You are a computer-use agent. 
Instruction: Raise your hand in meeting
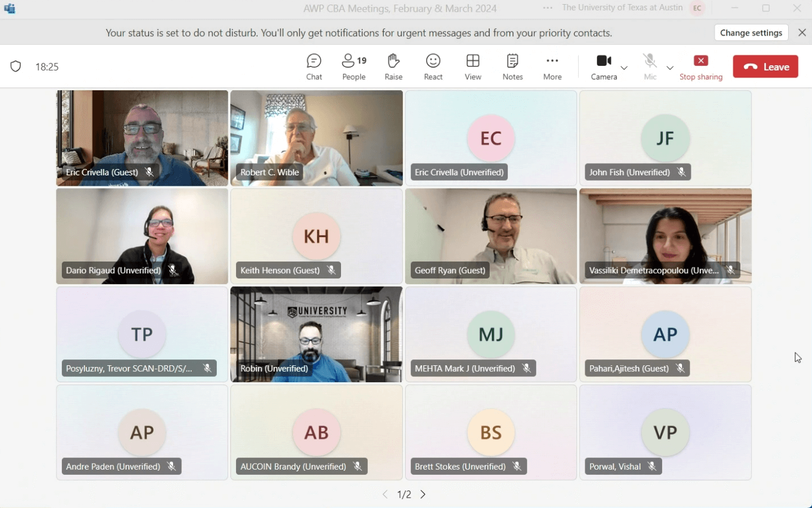pyautogui.click(x=393, y=66)
